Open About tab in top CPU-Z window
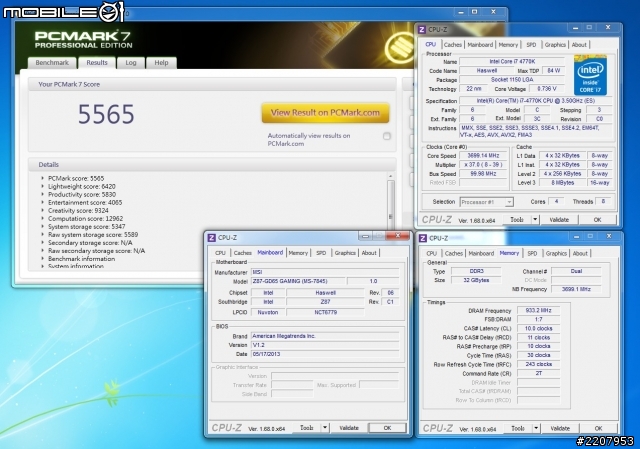Screen dimensions: 640x449 (579, 45)
